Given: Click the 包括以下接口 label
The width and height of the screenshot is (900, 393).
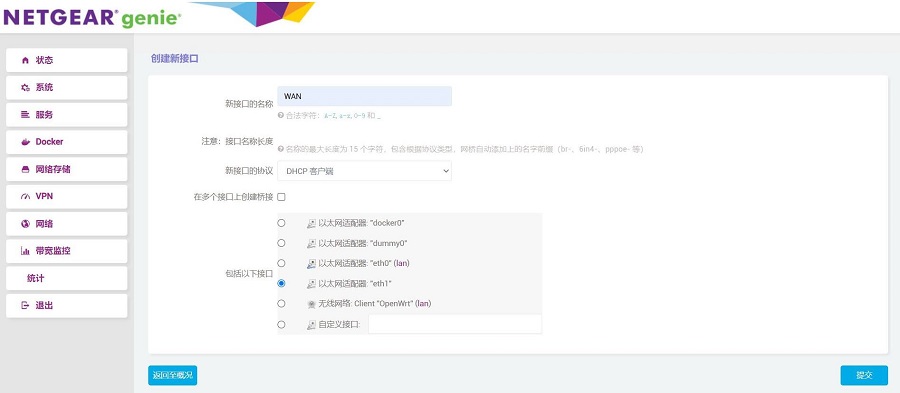Looking at the screenshot, I should pyautogui.click(x=250, y=274).
